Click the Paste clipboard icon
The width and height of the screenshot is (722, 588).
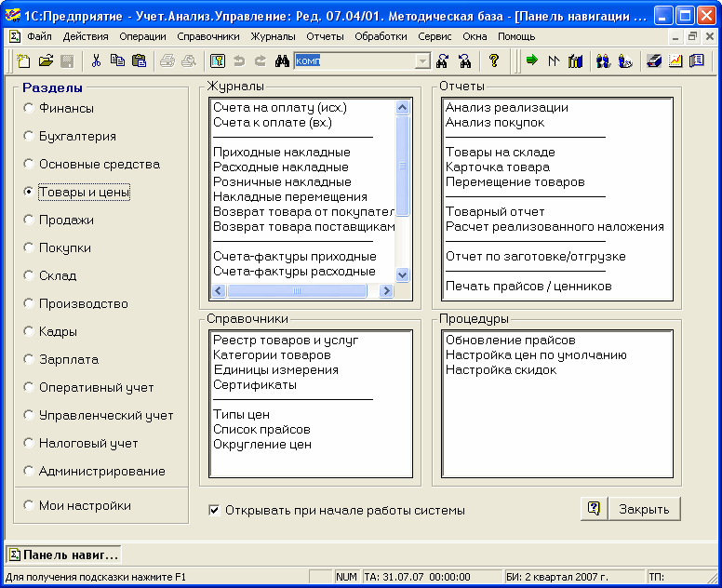click(139, 60)
